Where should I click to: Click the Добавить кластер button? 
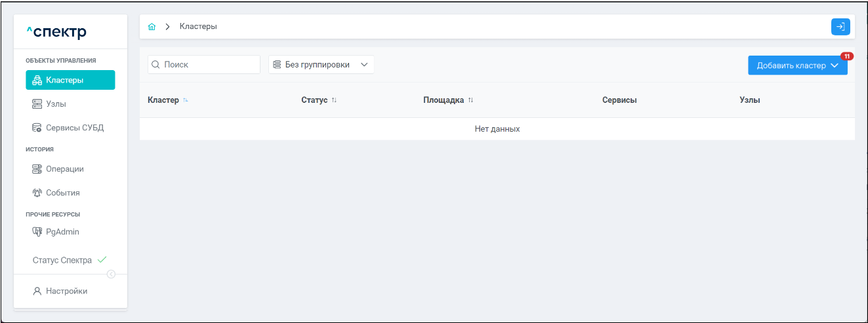798,66
